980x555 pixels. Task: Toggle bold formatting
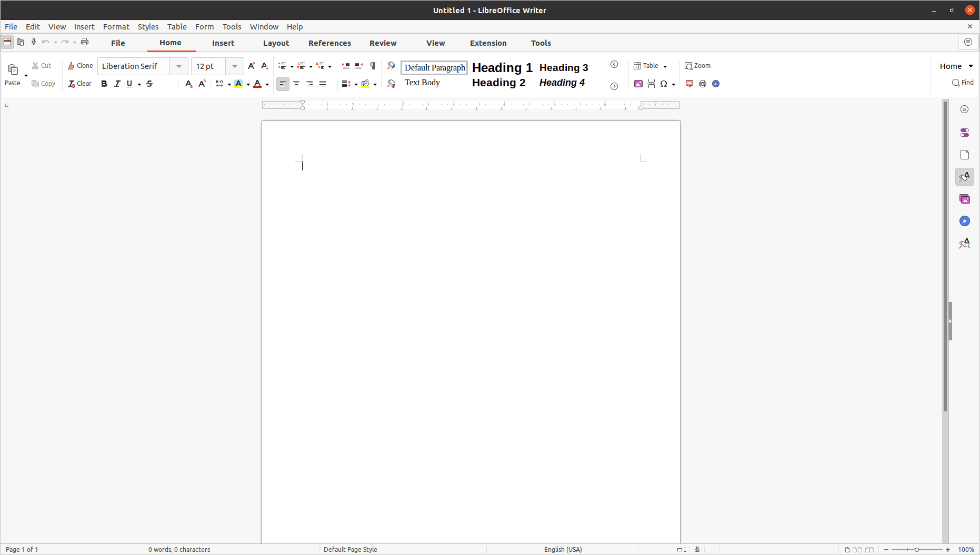pos(104,84)
